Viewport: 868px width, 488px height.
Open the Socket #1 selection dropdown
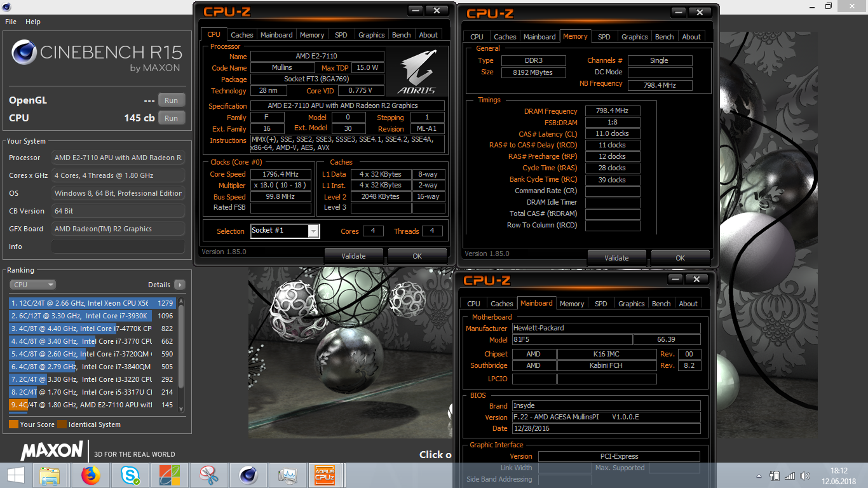pyautogui.click(x=313, y=231)
